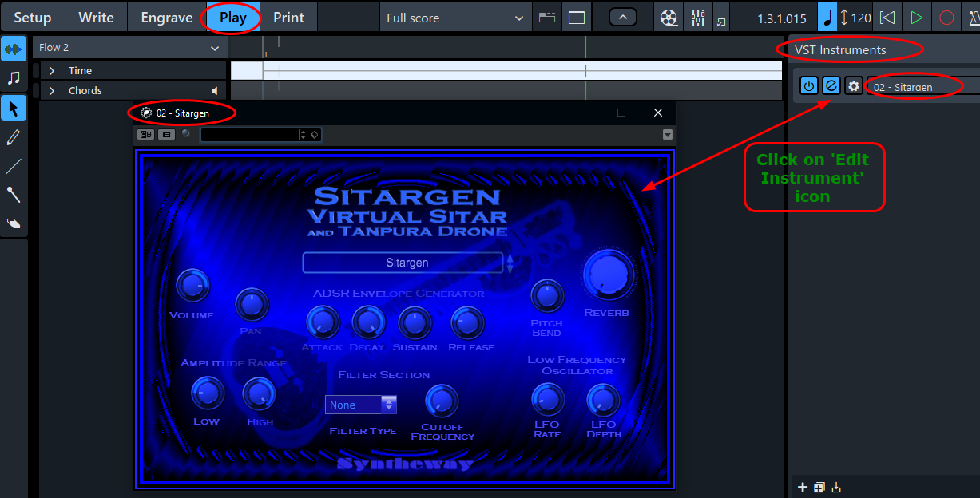Click the Volume knob
980x498 pixels.
(x=192, y=286)
